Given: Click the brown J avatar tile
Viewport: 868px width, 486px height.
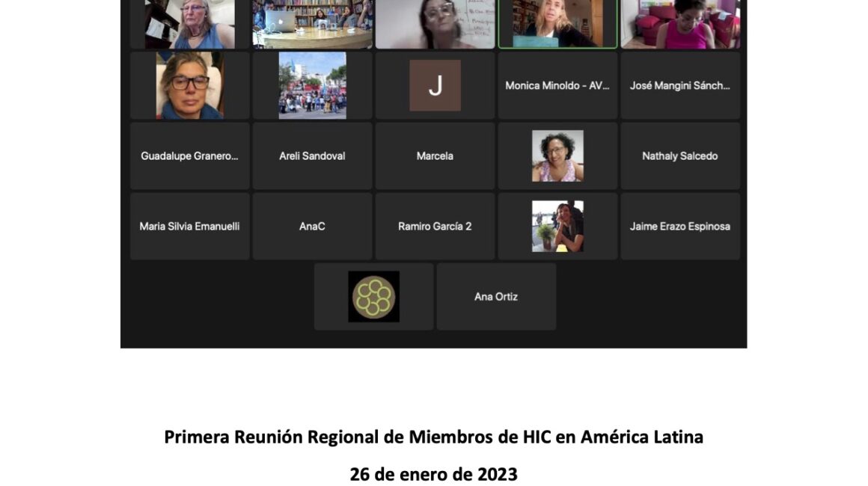Looking at the screenshot, I should point(435,86).
